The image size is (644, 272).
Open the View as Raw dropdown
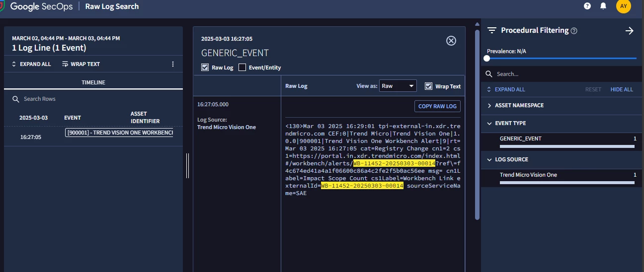tap(398, 86)
